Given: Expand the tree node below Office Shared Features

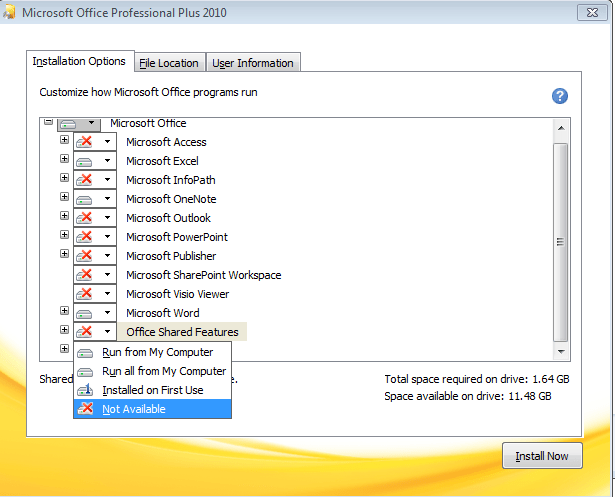Looking at the screenshot, I should [x=64, y=348].
